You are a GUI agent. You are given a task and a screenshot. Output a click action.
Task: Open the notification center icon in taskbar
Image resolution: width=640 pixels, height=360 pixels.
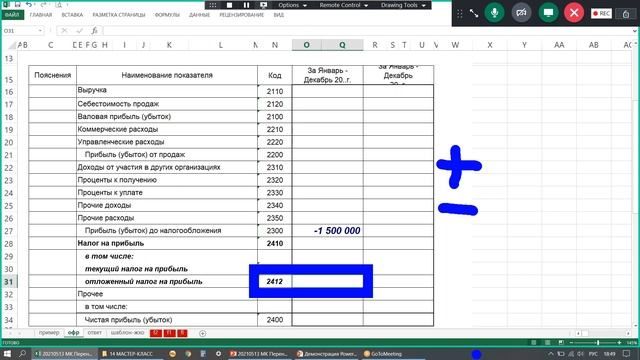pyautogui.click(x=627, y=354)
